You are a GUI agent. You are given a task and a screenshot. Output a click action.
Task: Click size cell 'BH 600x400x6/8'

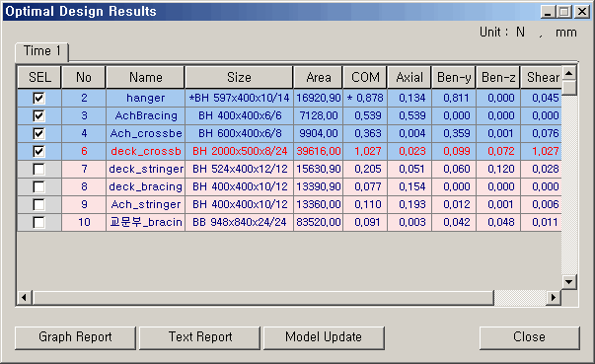point(239,134)
